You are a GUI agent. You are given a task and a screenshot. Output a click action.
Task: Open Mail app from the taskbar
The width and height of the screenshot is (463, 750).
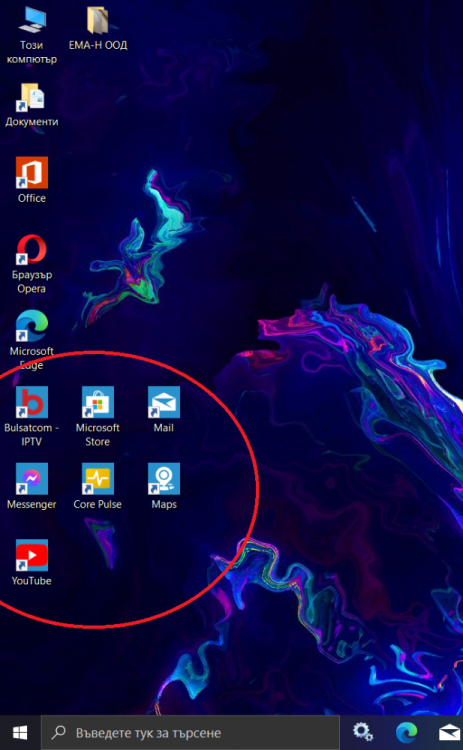[x=450, y=733]
